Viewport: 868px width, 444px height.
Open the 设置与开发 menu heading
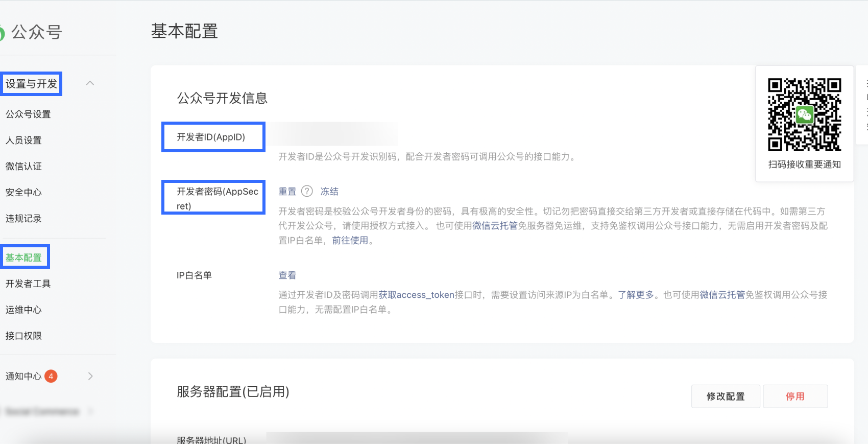click(32, 84)
